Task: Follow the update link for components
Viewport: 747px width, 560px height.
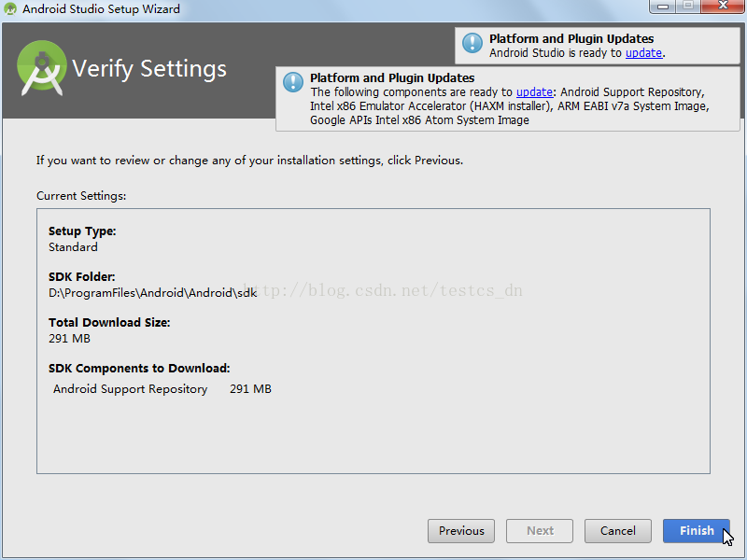Action: [534, 91]
